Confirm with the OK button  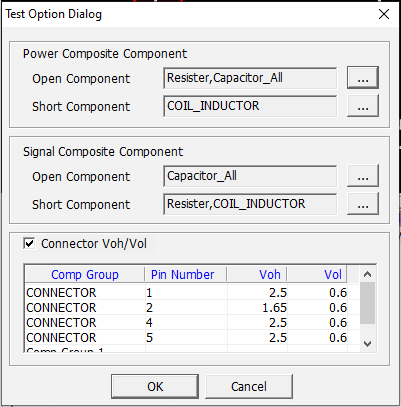click(x=155, y=387)
